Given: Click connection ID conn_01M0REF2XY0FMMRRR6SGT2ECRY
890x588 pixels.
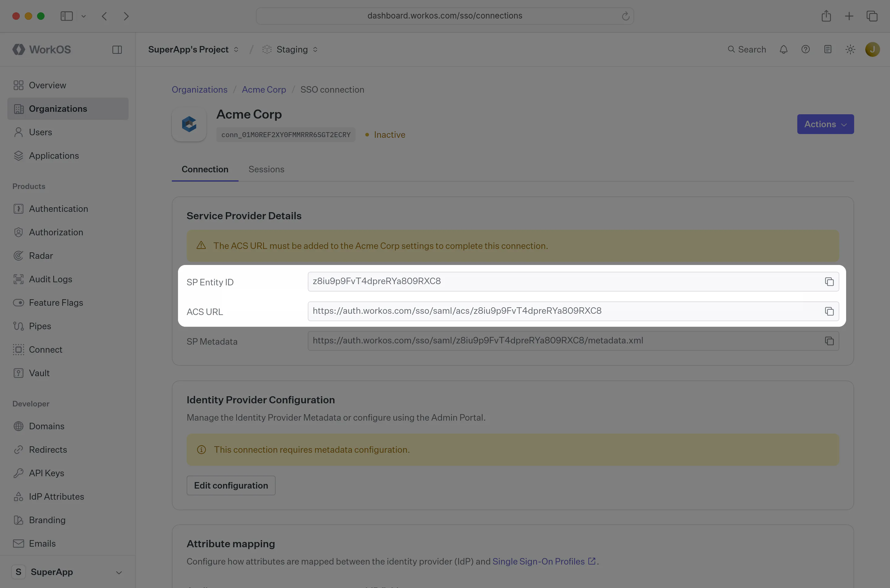Looking at the screenshot, I should point(286,135).
